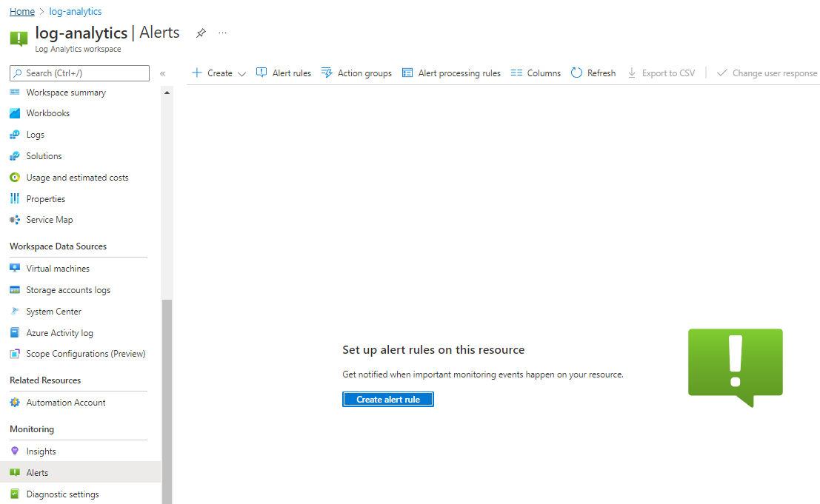
Task: Click the Azure Activity log icon
Action: pos(15,333)
